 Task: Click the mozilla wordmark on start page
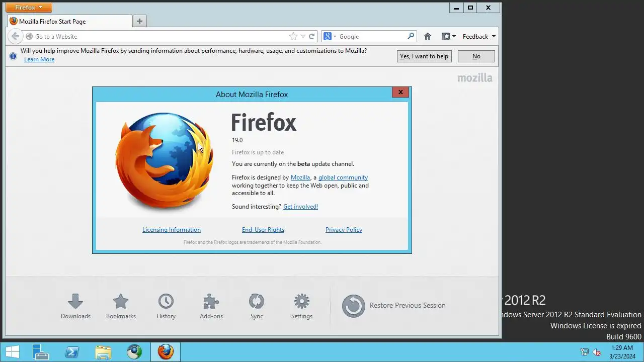[x=475, y=78]
